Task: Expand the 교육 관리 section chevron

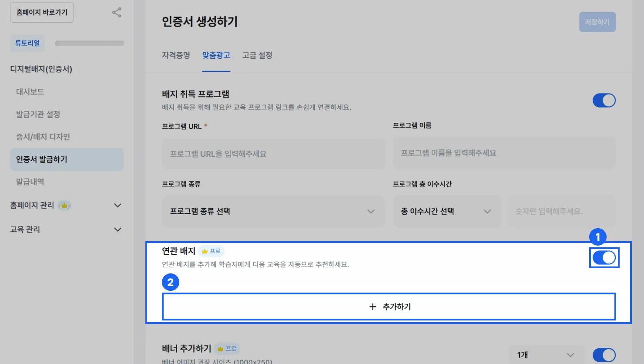Action: tap(117, 229)
